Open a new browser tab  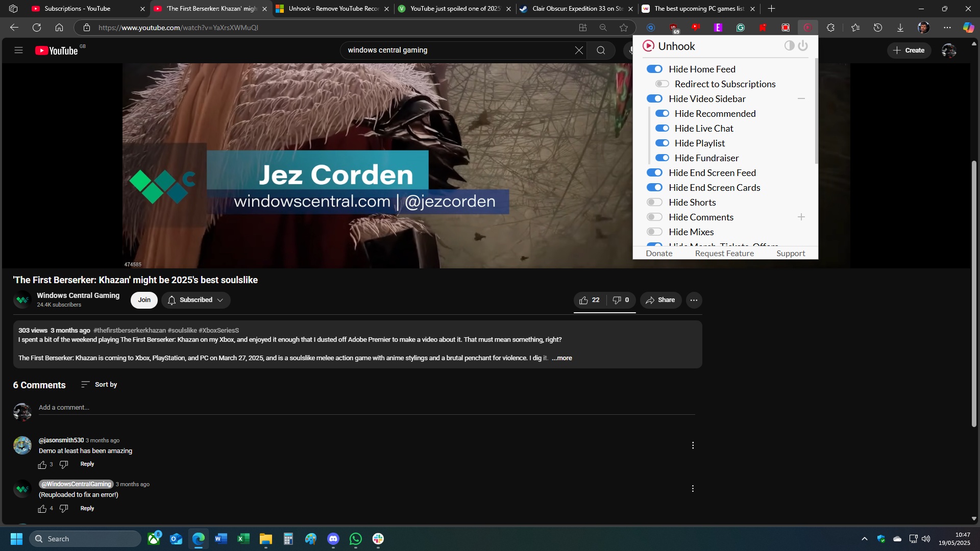point(771,9)
